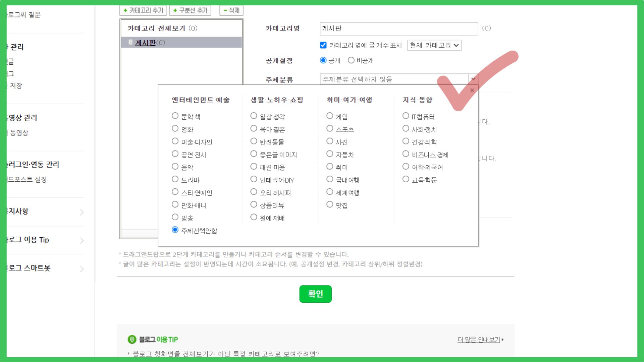Choose the 국내여행 topic radio button
This screenshot has width=644, height=362.
(330, 179)
